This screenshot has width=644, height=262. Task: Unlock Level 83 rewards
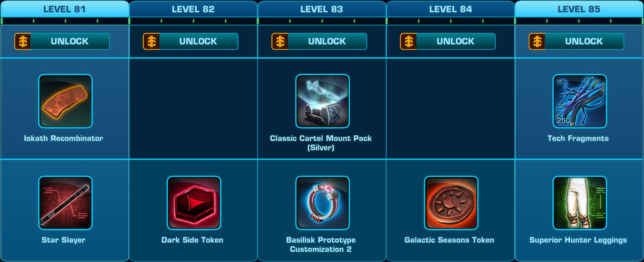[x=319, y=41]
